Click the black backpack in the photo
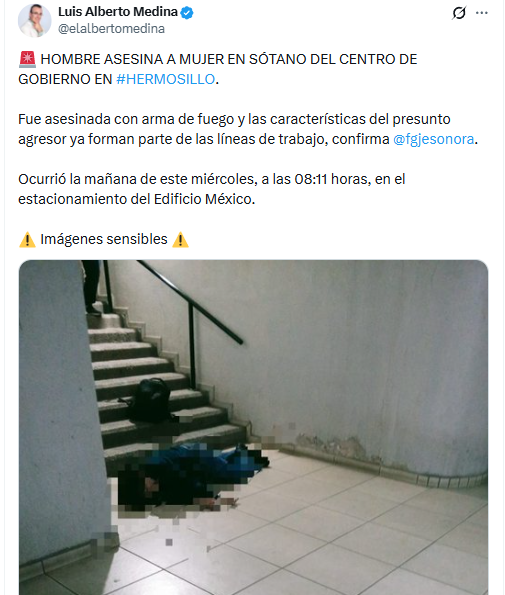The height and width of the screenshot is (595, 505). pos(151,400)
